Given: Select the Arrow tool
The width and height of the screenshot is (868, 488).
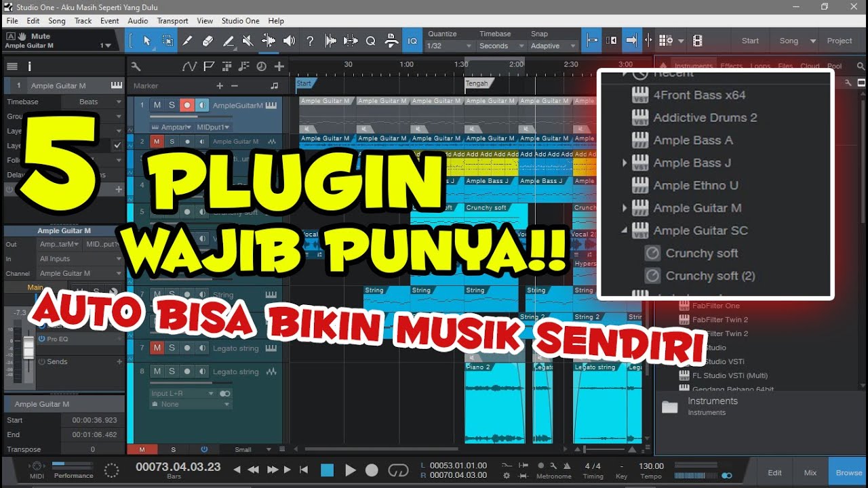Looking at the screenshot, I should click(x=147, y=41).
